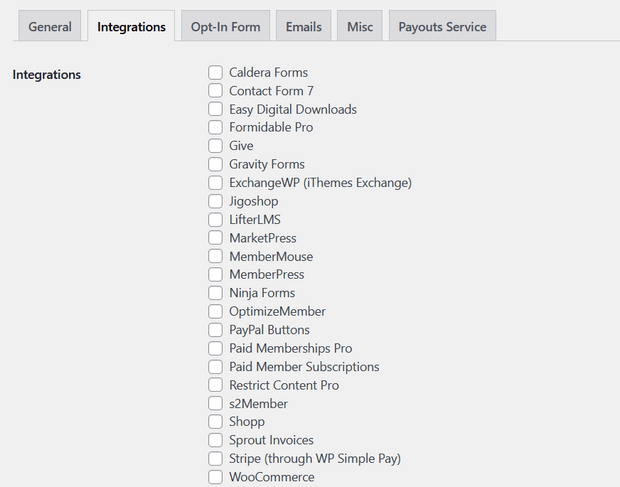Enable Formidable Pro integration
The width and height of the screenshot is (620, 487).
pyautogui.click(x=215, y=127)
